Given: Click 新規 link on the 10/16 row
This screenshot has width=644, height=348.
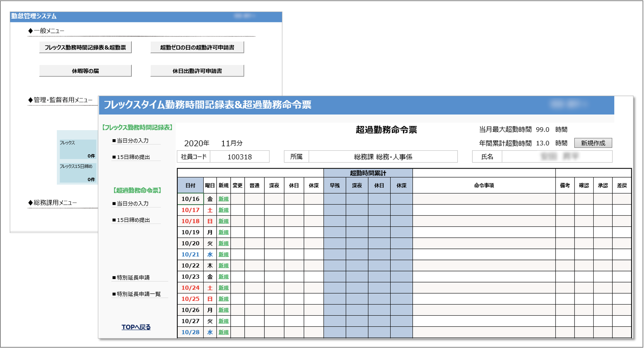Looking at the screenshot, I should pyautogui.click(x=223, y=199).
